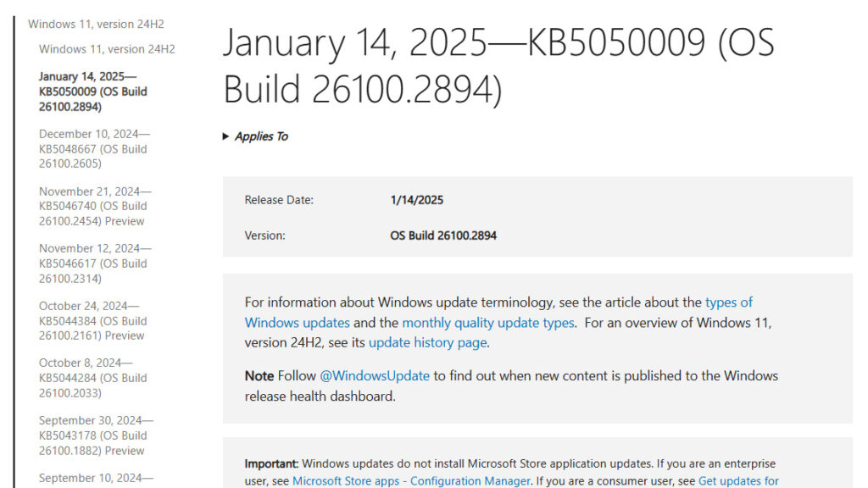Select January 14, 2025 KB5050009 sidebar entry

[92, 91]
